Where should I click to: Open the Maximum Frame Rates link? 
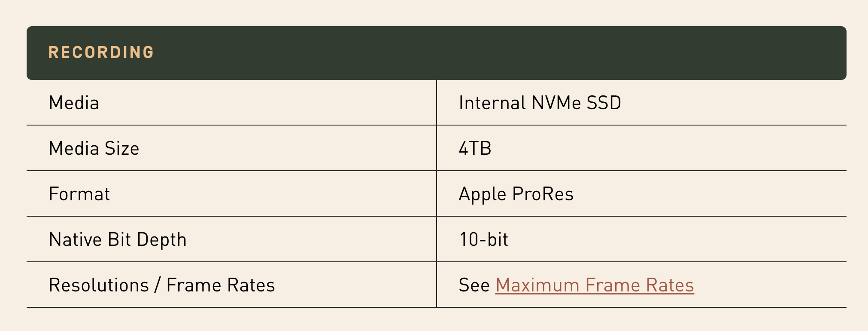pos(595,285)
